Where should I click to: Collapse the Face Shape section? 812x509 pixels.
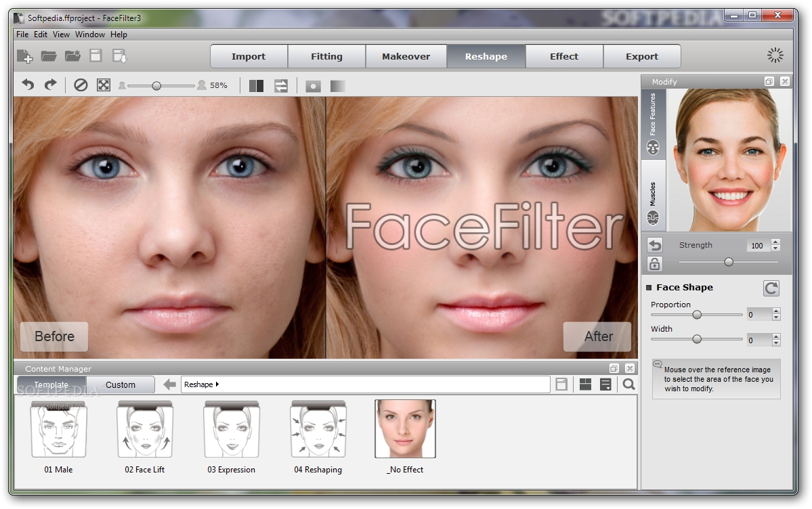coord(649,288)
